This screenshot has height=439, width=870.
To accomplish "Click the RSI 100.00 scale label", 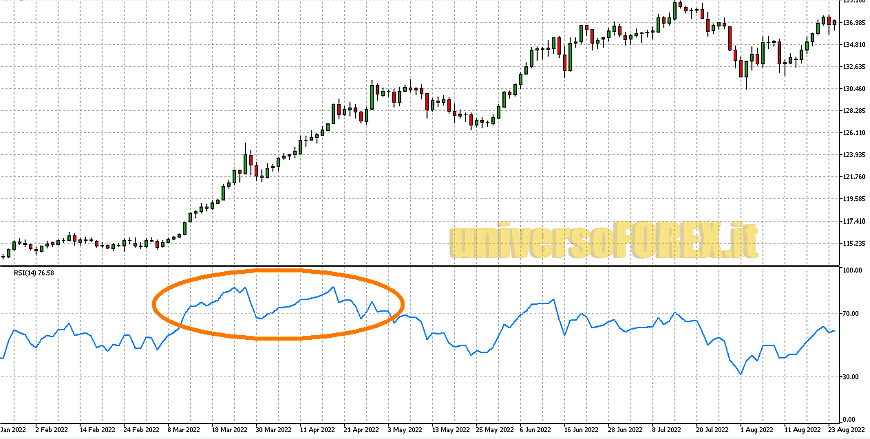I will click(852, 270).
